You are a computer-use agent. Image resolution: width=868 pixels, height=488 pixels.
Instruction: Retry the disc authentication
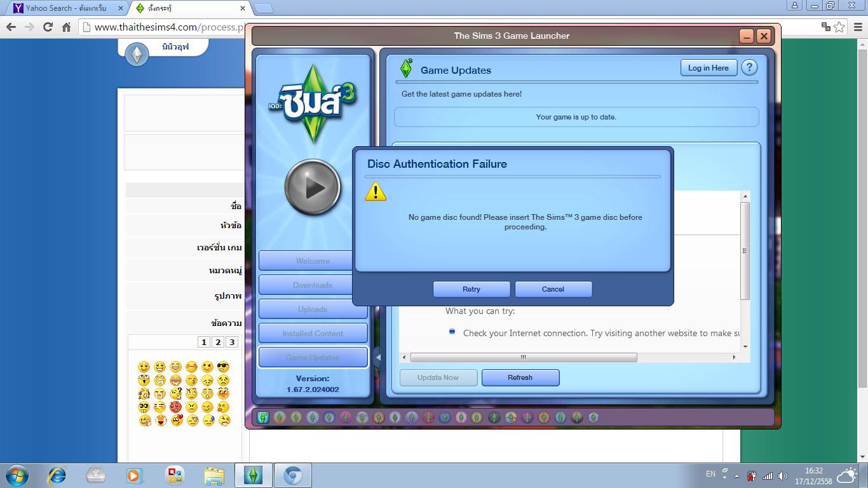(471, 289)
